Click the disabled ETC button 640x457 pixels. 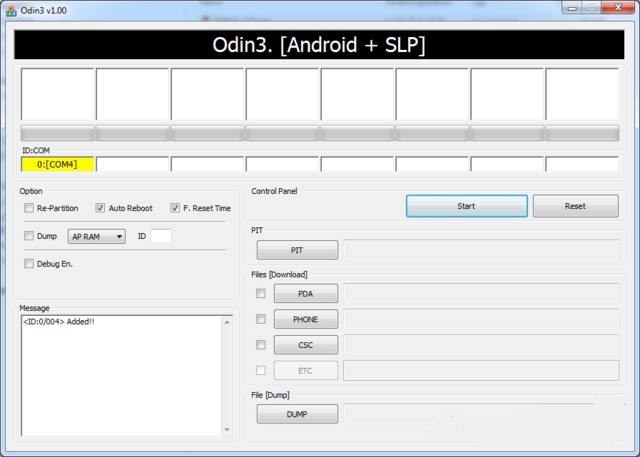(306, 370)
